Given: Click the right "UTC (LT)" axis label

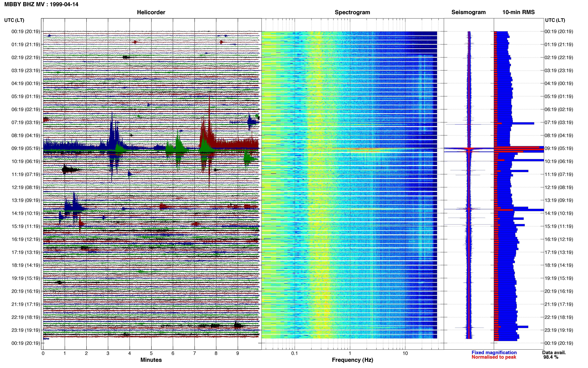Looking at the screenshot, I should tap(555, 20).
